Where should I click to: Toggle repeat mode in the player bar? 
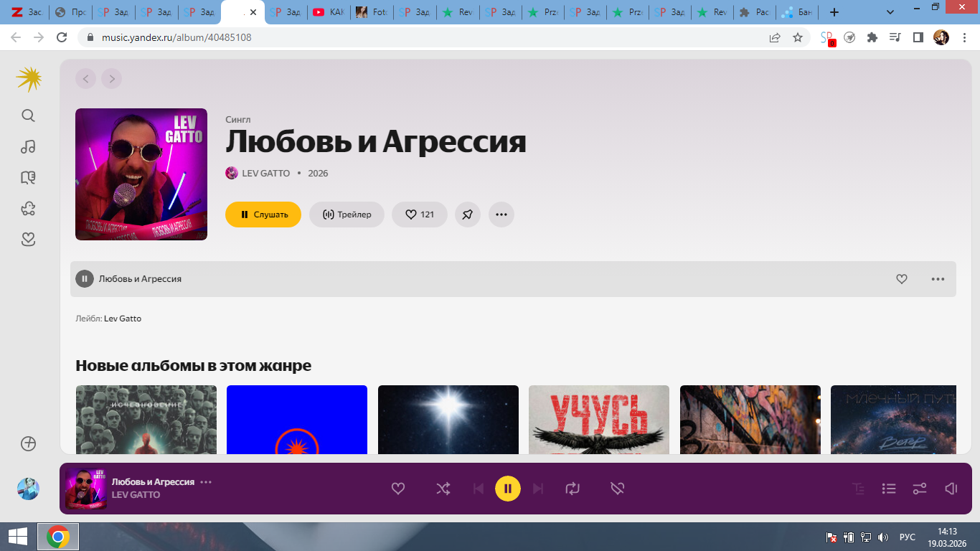(572, 489)
